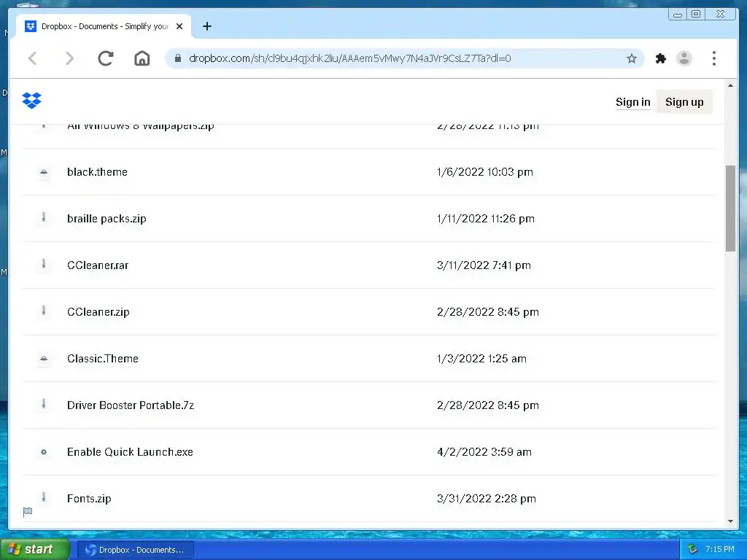Click the date 3/11/2022 7:41 pm
The width and height of the screenshot is (747, 560).
(x=484, y=265)
